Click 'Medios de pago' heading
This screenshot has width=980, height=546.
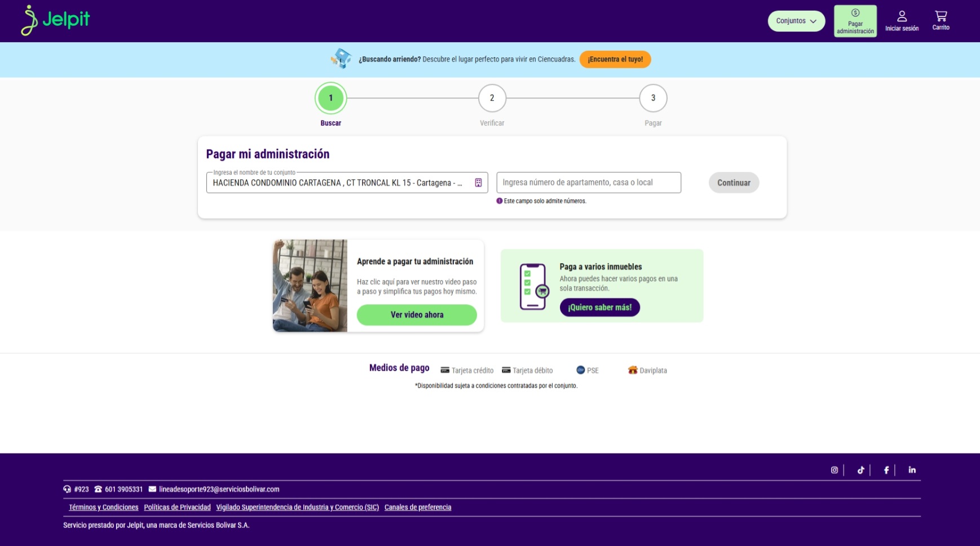[399, 368]
